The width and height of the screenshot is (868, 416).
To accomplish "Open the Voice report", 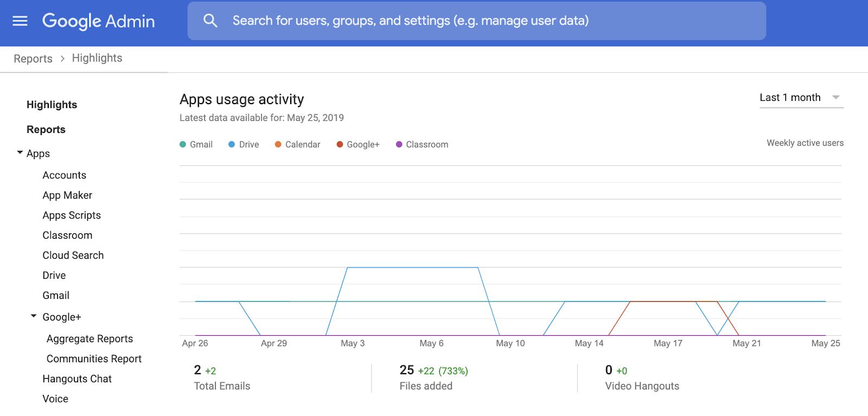I will [x=55, y=399].
